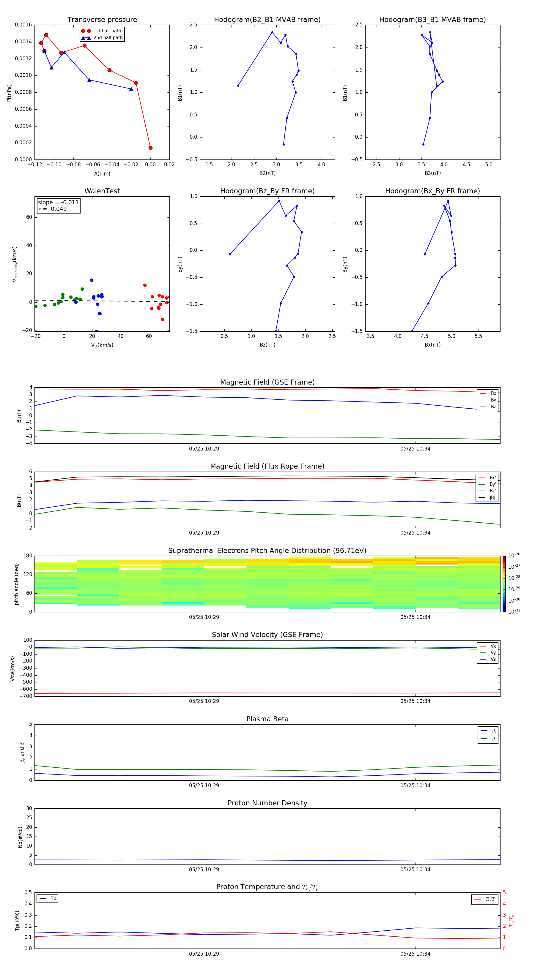
Task: Click 'Proton Number Density' plot title
Action: click(267, 803)
